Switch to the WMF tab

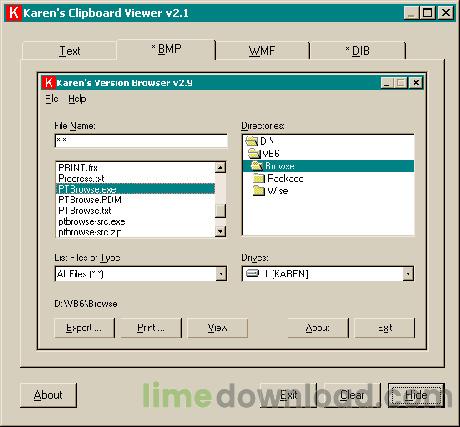[262, 51]
